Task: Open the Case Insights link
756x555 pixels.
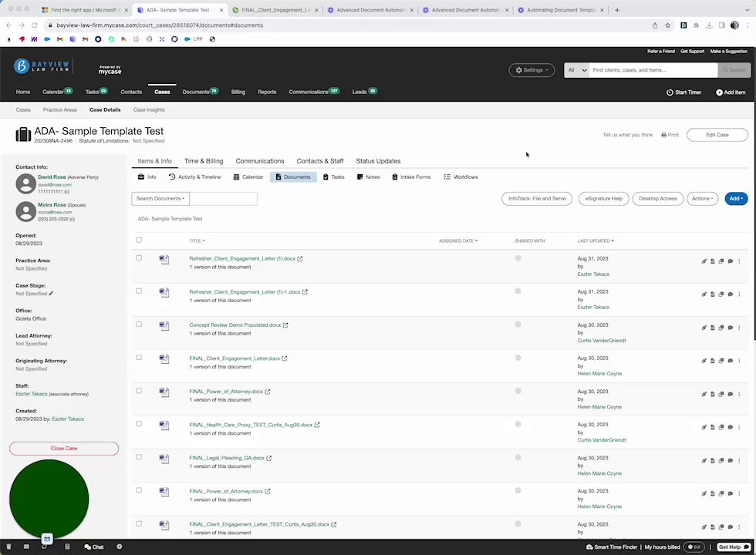Action: point(149,109)
